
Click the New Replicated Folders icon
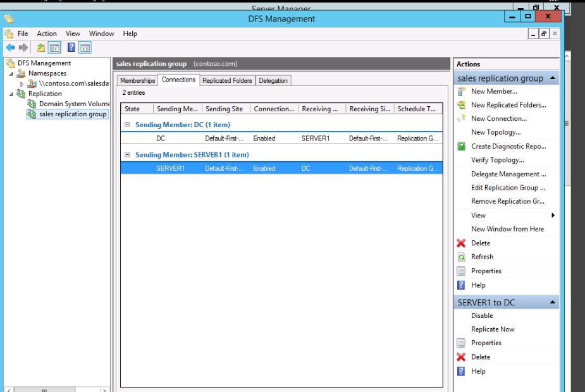pyautogui.click(x=462, y=105)
